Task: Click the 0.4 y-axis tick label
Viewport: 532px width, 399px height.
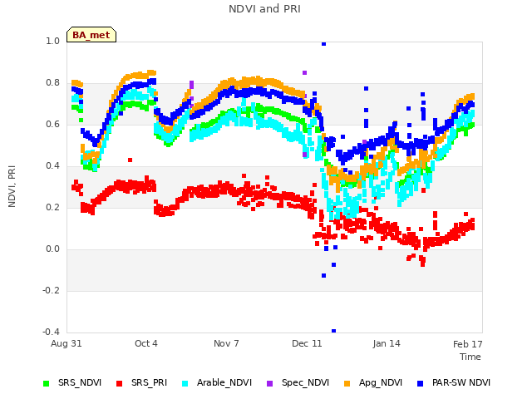Action: 53,166
